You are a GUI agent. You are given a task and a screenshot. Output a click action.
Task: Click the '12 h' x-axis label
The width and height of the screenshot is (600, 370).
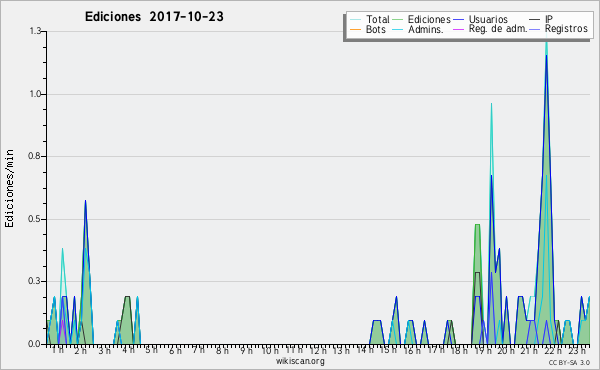tap(318, 350)
